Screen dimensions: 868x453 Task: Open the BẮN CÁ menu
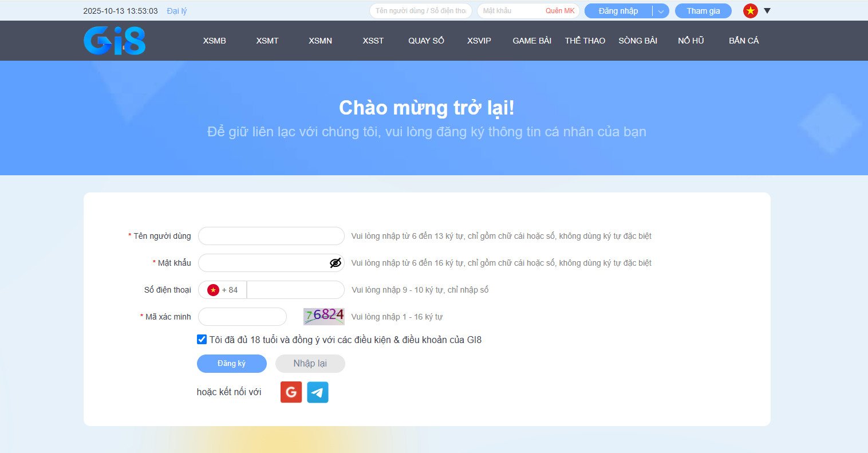(x=743, y=41)
